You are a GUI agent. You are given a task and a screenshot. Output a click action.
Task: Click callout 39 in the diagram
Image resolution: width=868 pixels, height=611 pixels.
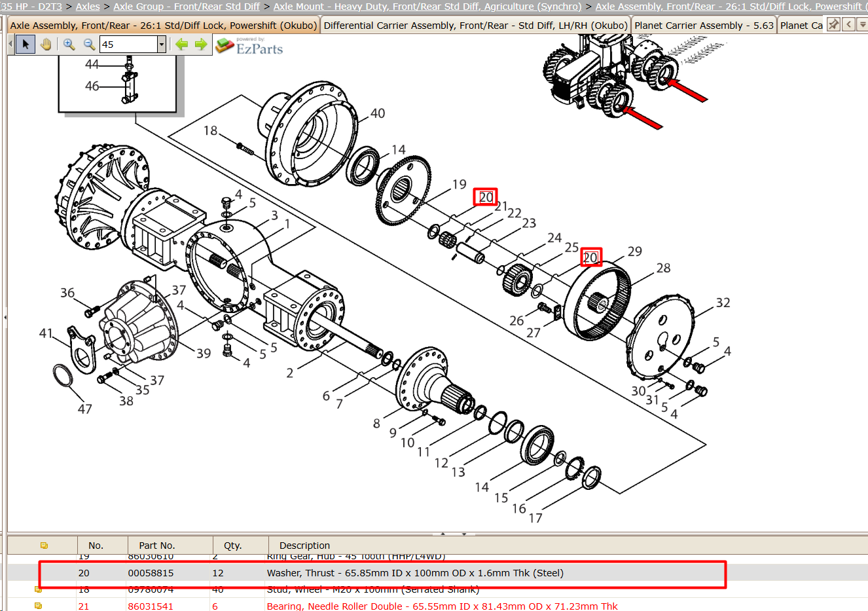point(204,354)
